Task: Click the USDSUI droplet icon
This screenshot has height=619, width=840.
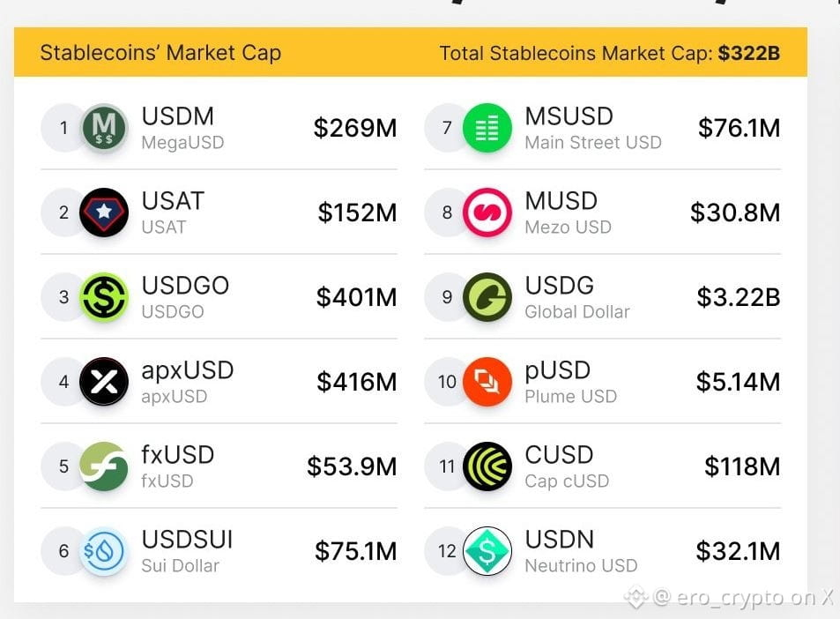Action: (104, 551)
